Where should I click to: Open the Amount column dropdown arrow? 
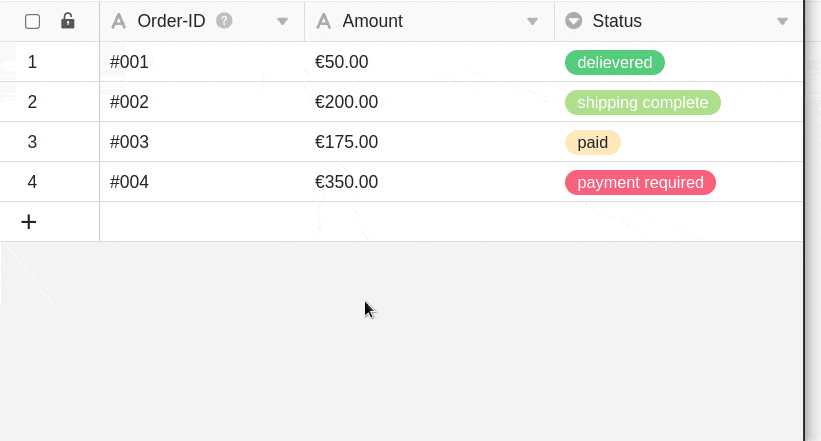coord(532,21)
